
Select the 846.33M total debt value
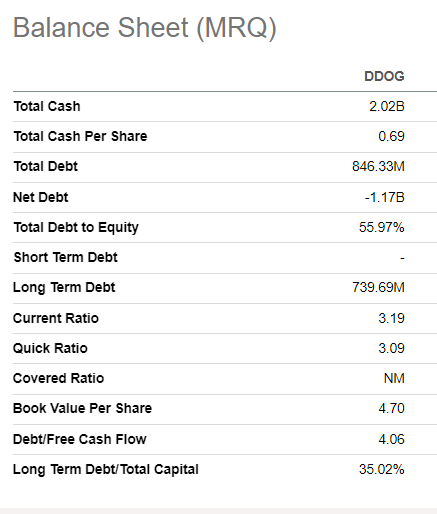tap(378, 166)
